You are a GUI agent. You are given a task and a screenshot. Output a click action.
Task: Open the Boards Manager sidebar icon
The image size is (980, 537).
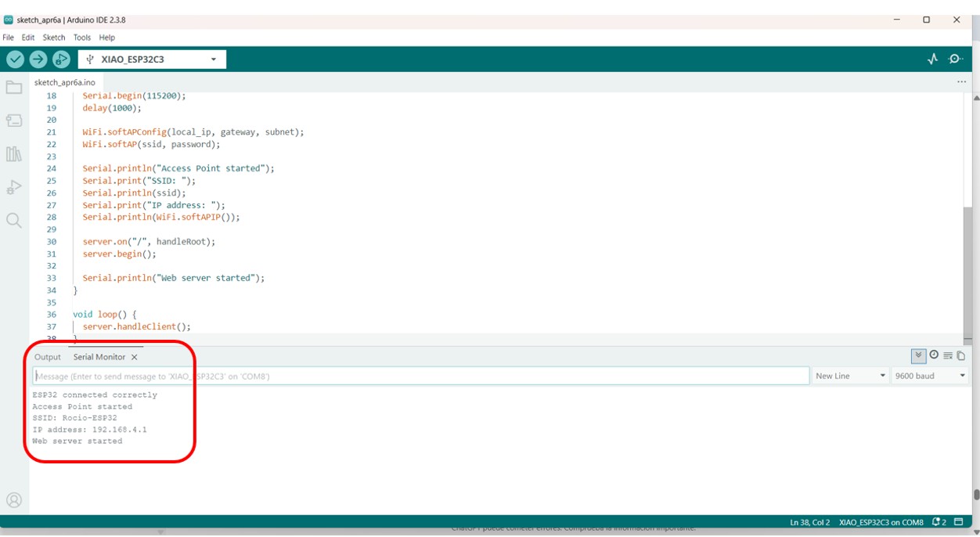click(14, 121)
